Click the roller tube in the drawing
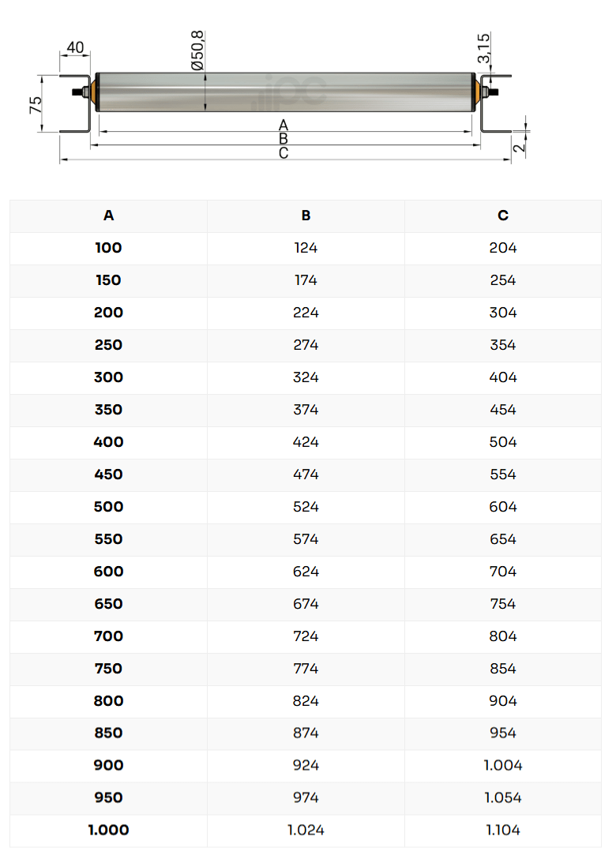Screen dimensions: 616x859 [286, 92]
